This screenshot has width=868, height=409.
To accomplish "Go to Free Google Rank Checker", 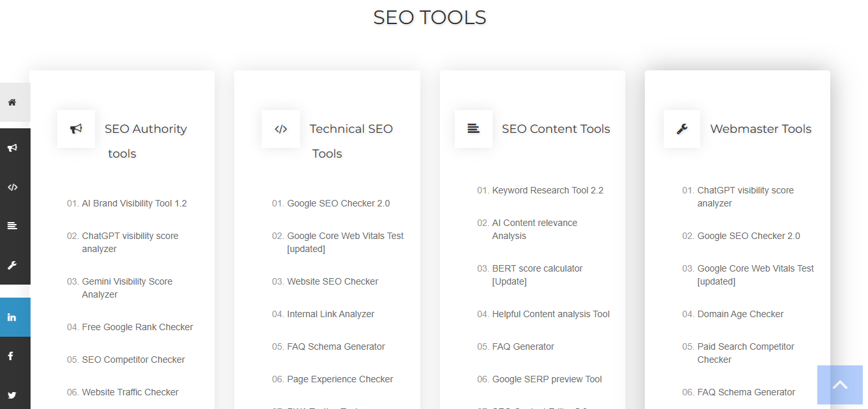I will point(137,327).
